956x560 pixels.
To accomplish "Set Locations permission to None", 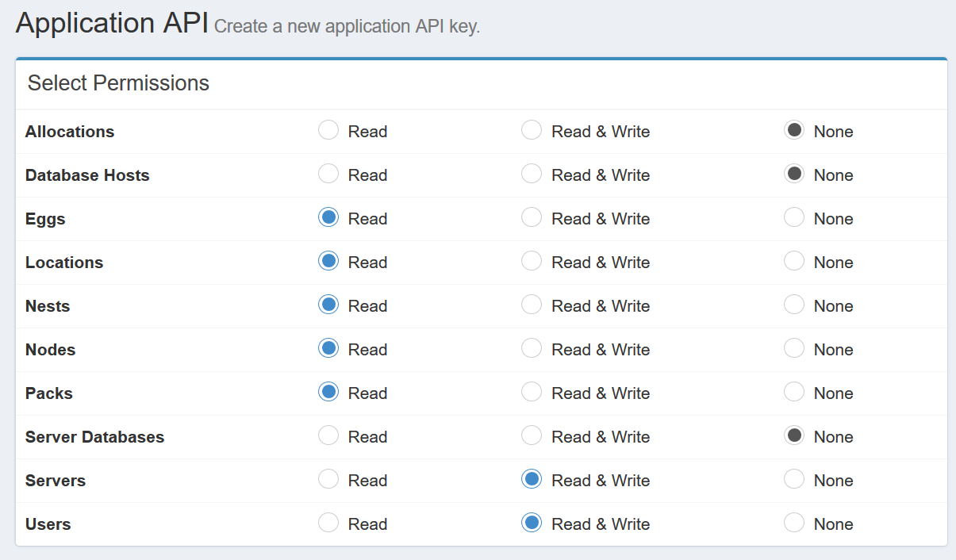I will [x=794, y=261].
